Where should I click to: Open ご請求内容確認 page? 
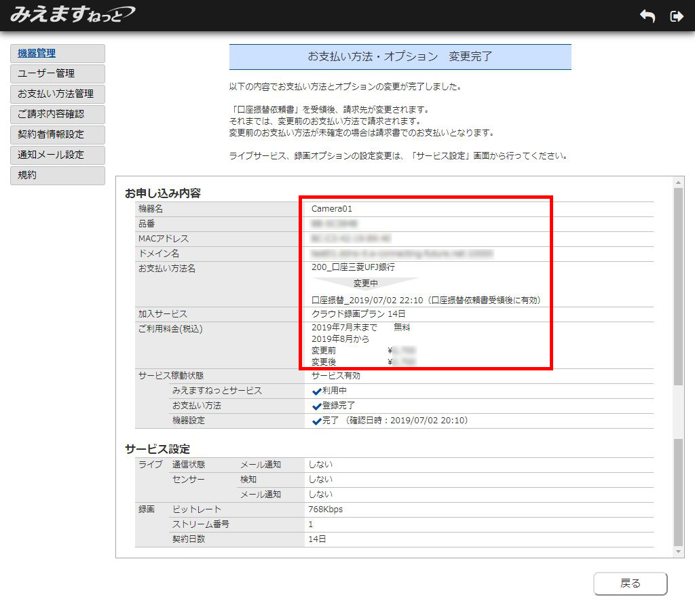[58, 115]
